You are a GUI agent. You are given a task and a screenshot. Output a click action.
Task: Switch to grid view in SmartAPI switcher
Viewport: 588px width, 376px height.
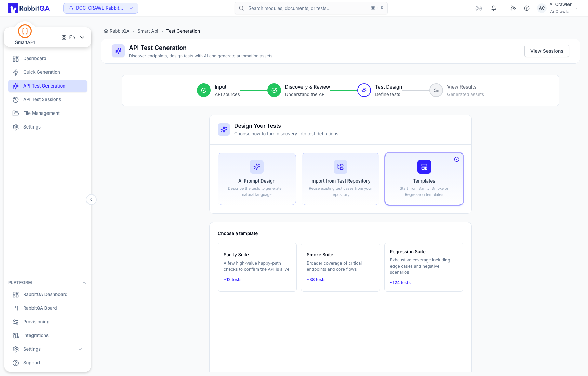(64, 37)
